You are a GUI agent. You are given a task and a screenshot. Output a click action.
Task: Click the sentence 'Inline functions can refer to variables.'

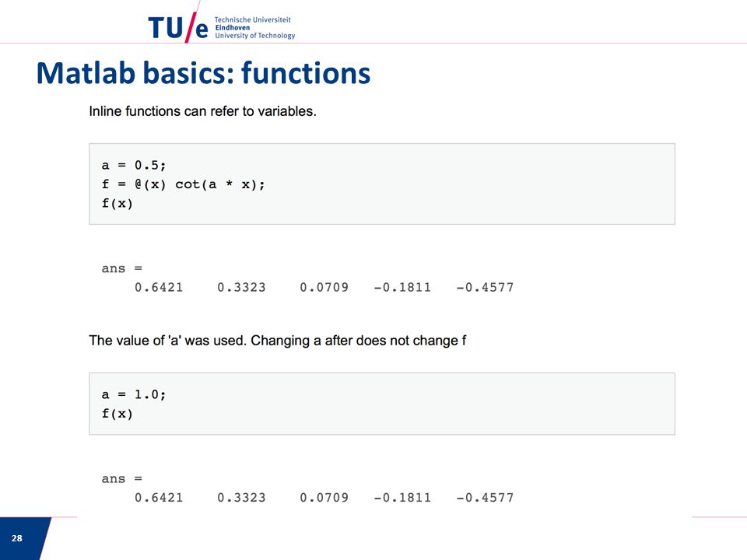pos(202,111)
